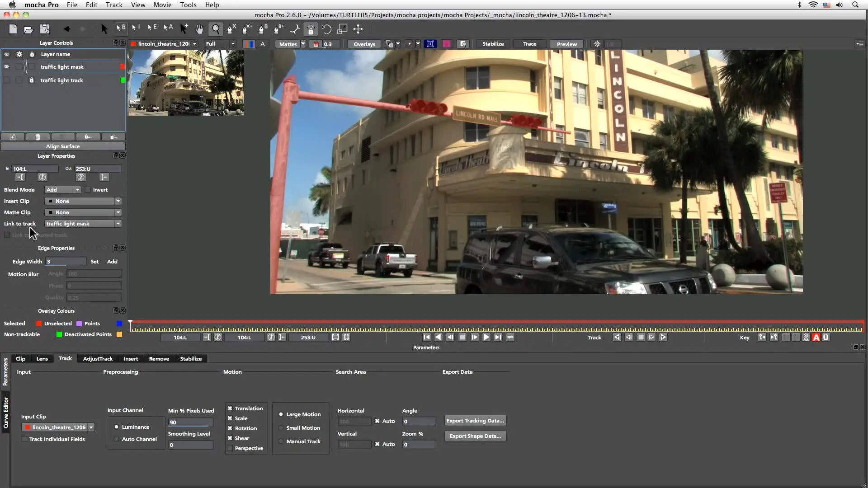This screenshot has height=488, width=868.
Task: Select the Manual Track radio button
Action: point(281,441)
